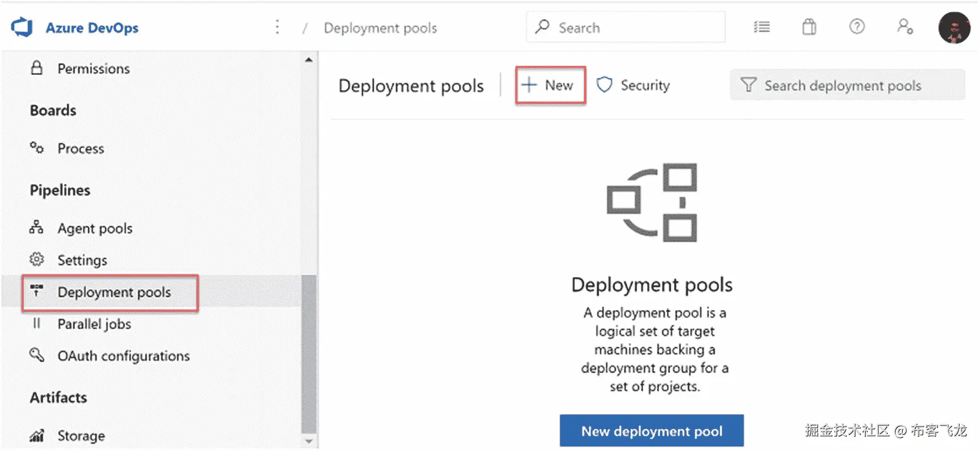Open the vertical ellipsis menu in header

pyautogui.click(x=277, y=27)
